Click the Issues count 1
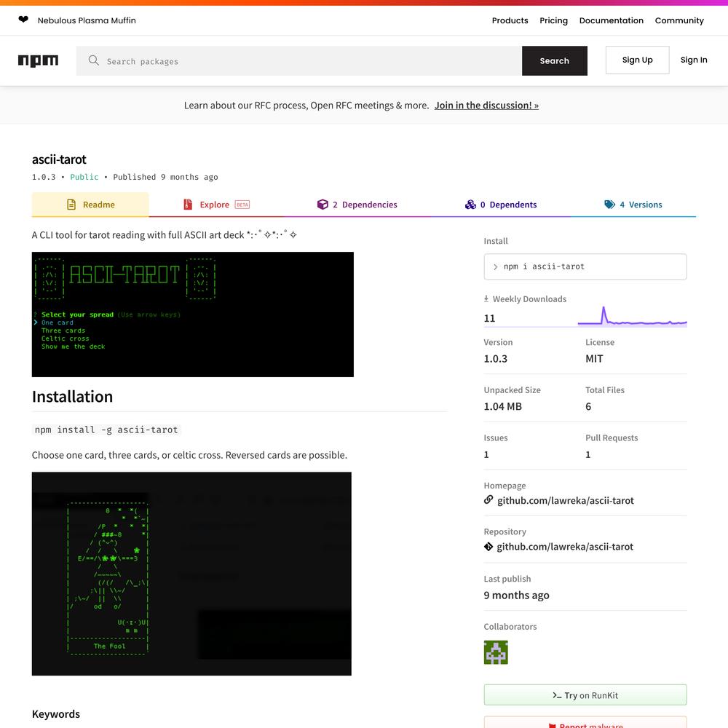Screen dimensions: 728x728 [x=486, y=454]
